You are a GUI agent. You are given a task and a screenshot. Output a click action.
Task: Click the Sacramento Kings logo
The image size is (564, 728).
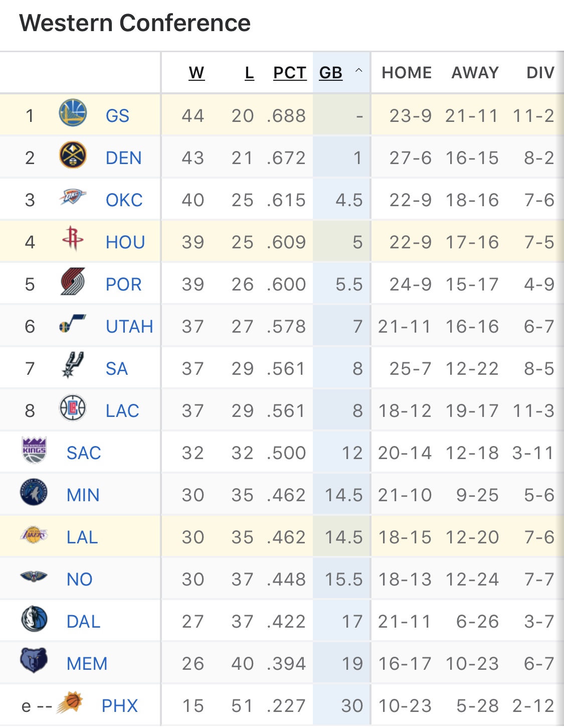(x=34, y=450)
